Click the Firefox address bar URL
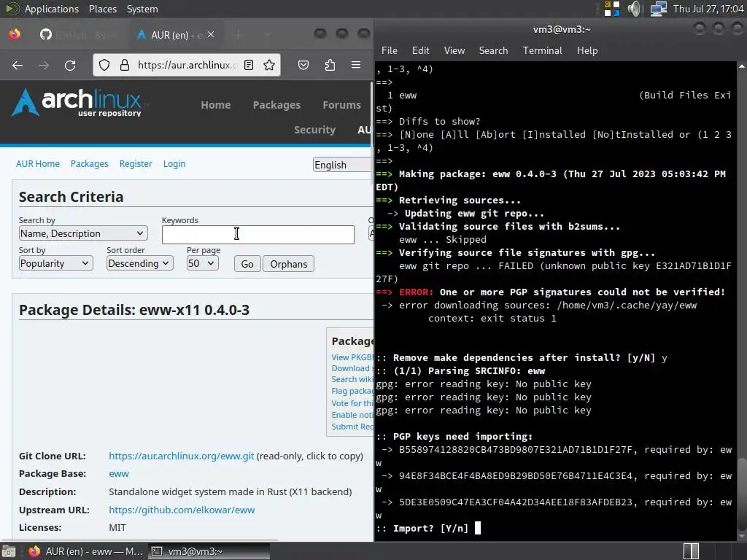The image size is (747, 560). click(x=187, y=65)
